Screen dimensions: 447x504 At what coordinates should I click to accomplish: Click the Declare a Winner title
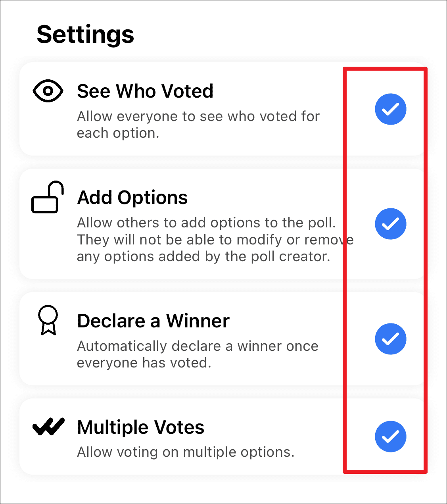(x=153, y=321)
